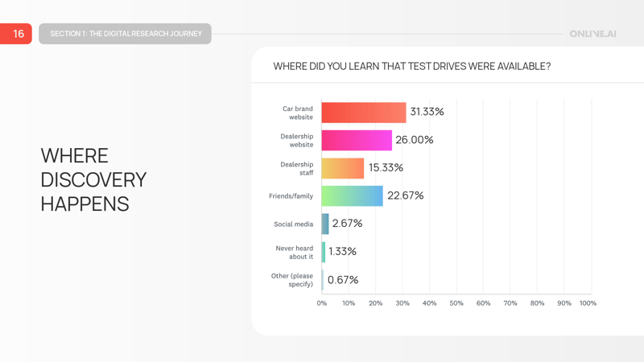Click the Other (please specify) bar

click(x=323, y=280)
